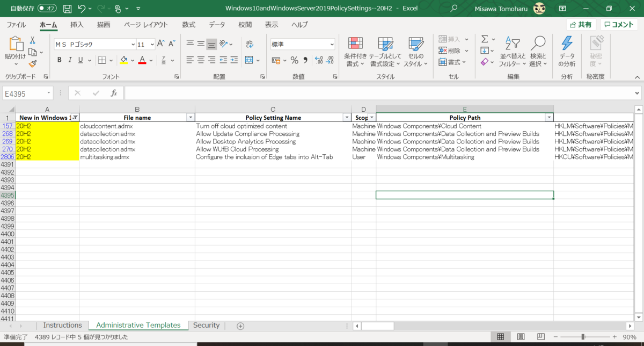644x346 pixels.
Task: Toggle Bold formatting
Action: tap(60, 60)
